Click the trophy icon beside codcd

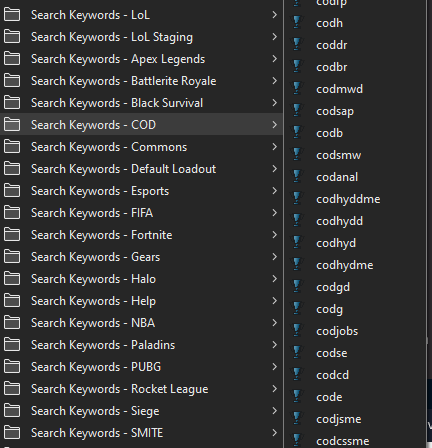coord(297,375)
